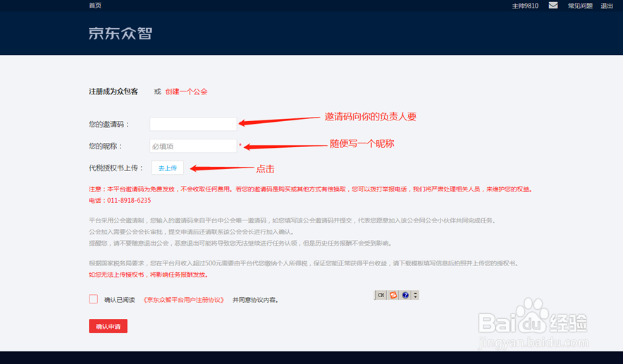Viewport: 623px width, 364px height.
Task: Open the 京东众智平台用户注册协议 link
Action: pos(183,300)
